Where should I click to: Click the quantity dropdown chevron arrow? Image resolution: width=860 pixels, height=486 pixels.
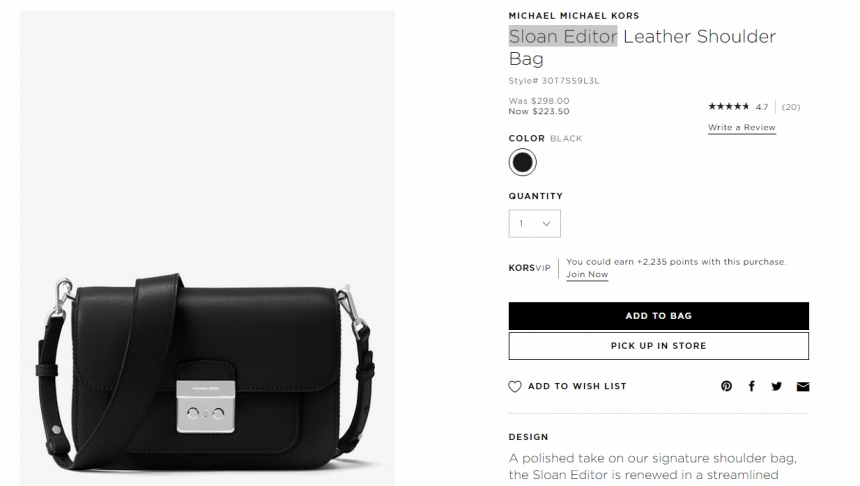[546, 224]
